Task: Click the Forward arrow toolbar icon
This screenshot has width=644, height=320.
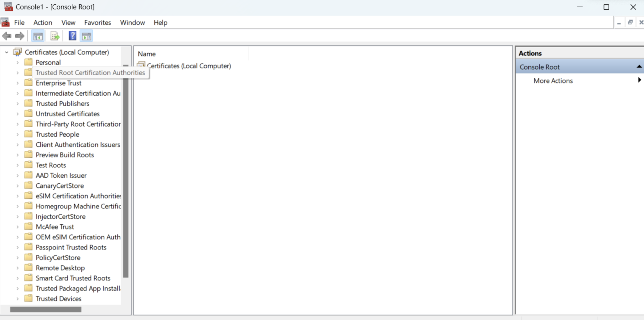Action: (20, 36)
